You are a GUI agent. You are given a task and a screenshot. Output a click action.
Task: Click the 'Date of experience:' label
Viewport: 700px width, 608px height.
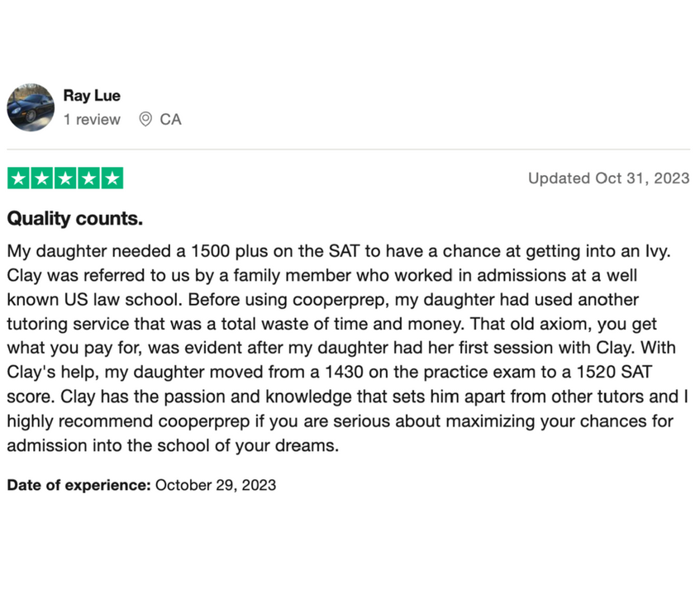(x=79, y=485)
